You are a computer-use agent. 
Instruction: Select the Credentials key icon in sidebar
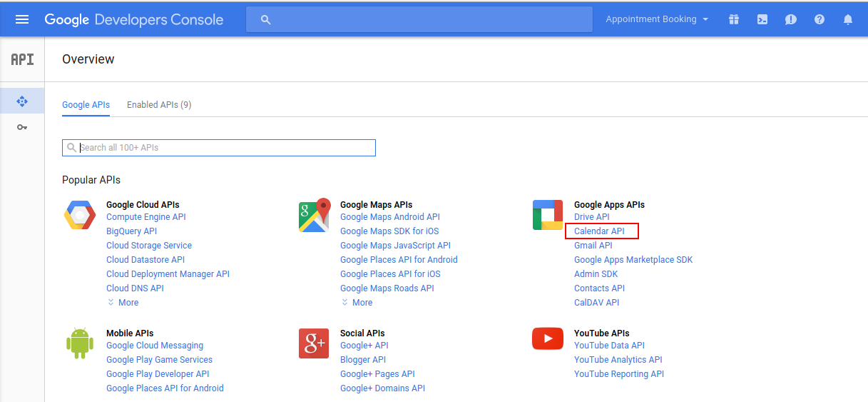pyautogui.click(x=22, y=127)
